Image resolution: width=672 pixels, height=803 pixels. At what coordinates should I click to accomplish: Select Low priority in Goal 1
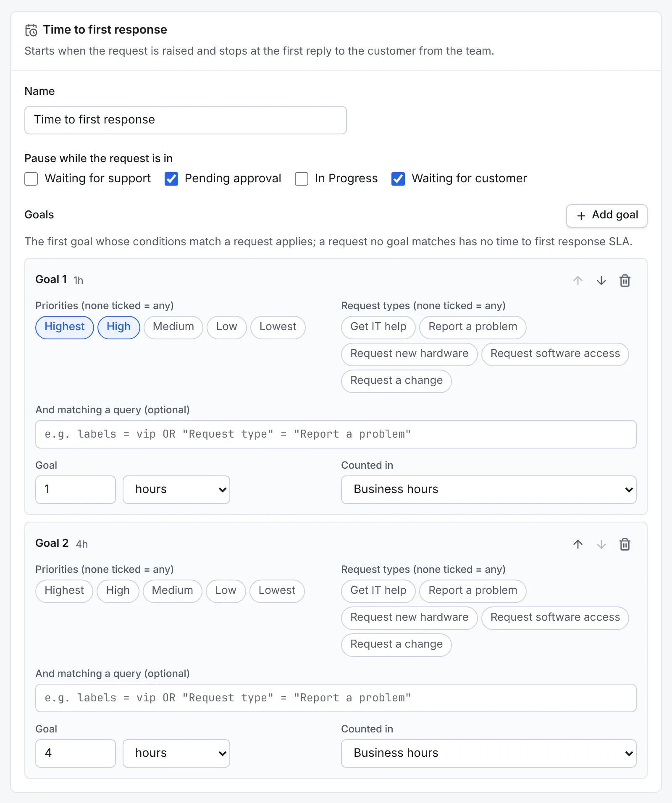(x=227, y=327)
